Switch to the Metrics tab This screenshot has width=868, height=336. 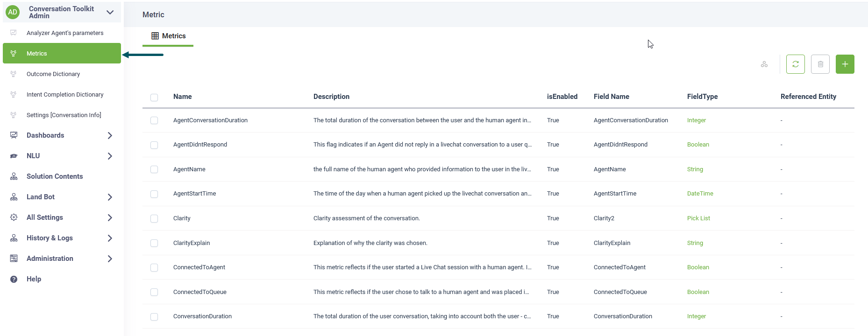(x=168, y=36)
